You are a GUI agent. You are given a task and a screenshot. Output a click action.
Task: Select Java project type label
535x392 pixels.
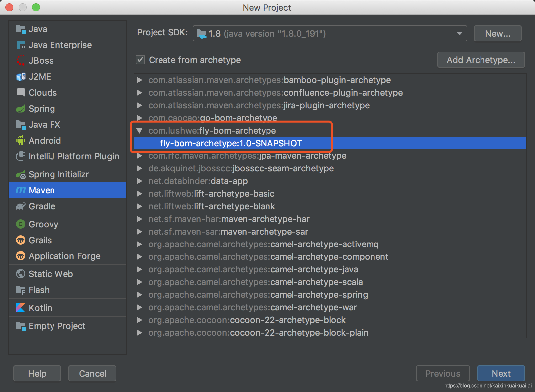(38, 29)
